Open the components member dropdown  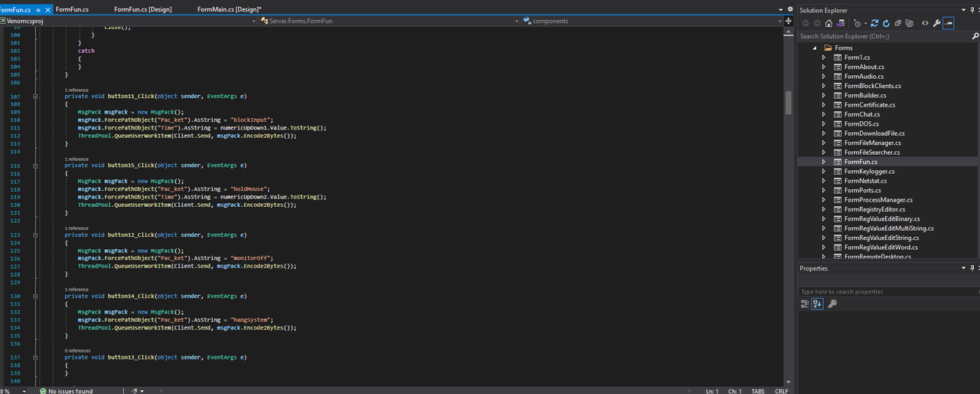651,21
